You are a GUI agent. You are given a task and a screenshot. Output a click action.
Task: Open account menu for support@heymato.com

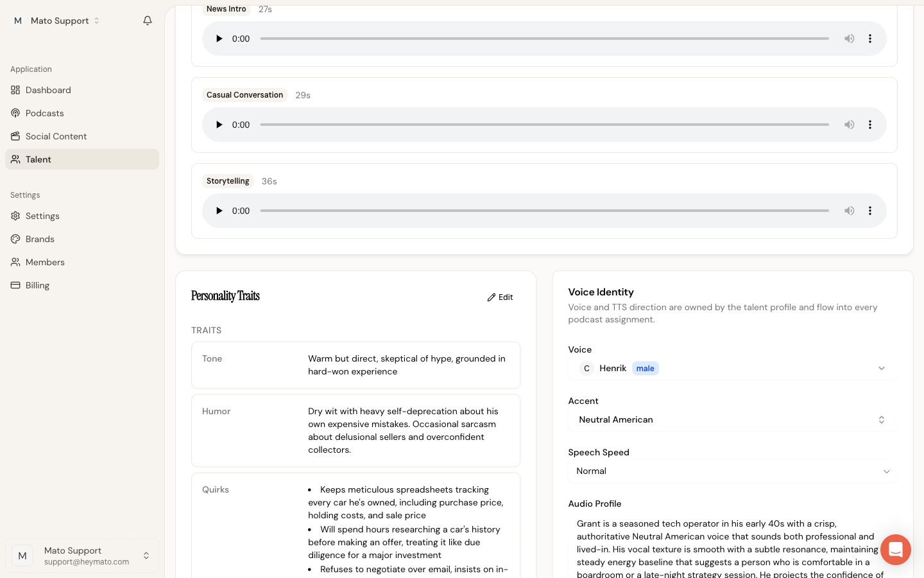coord(82,556)
